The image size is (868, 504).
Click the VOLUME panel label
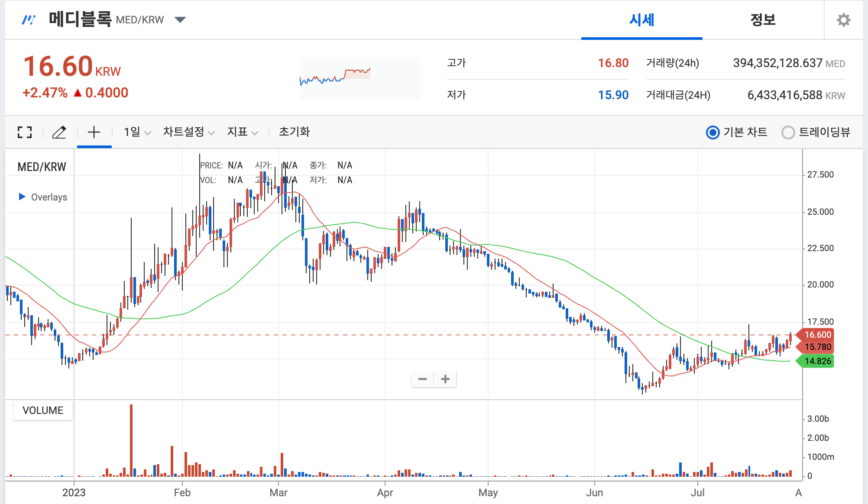click(42, 410)
